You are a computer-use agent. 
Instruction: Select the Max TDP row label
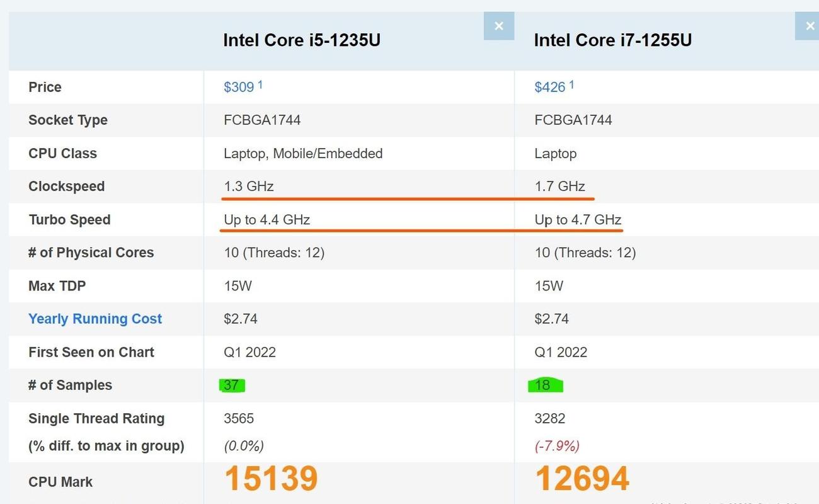pyautogui.click(x=57, y=285)
